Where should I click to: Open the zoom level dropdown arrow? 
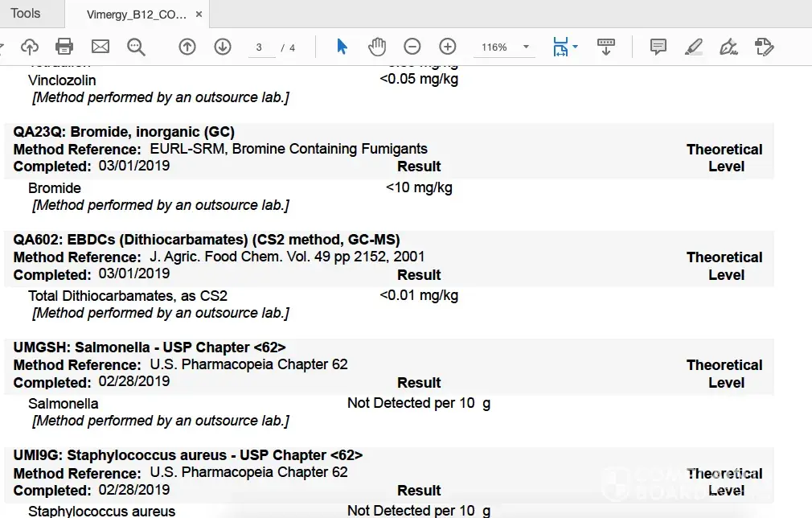(526, 47)
